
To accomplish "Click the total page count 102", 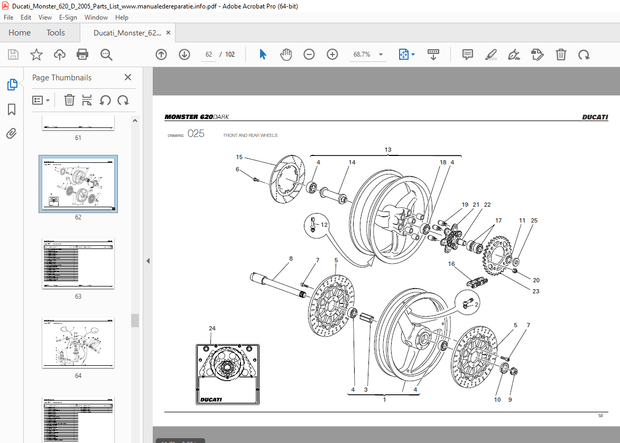I will point(230,54).
